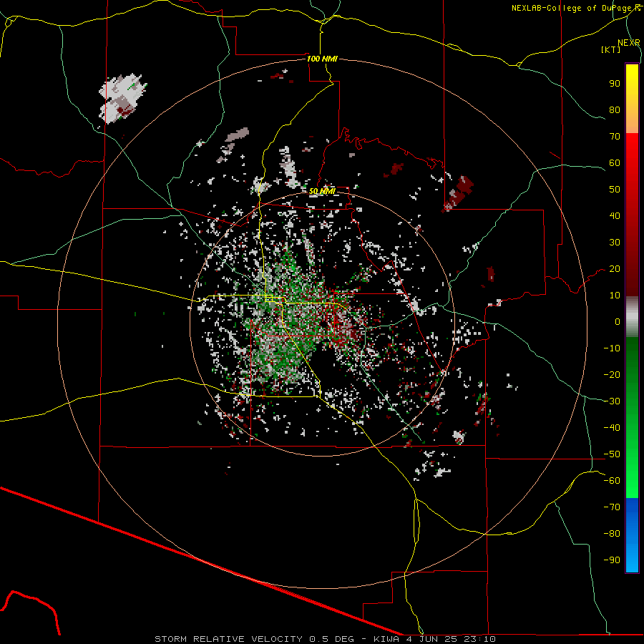Click the KT units label above the color scale
Screen dimensions: 644x644
coord(610,49)
